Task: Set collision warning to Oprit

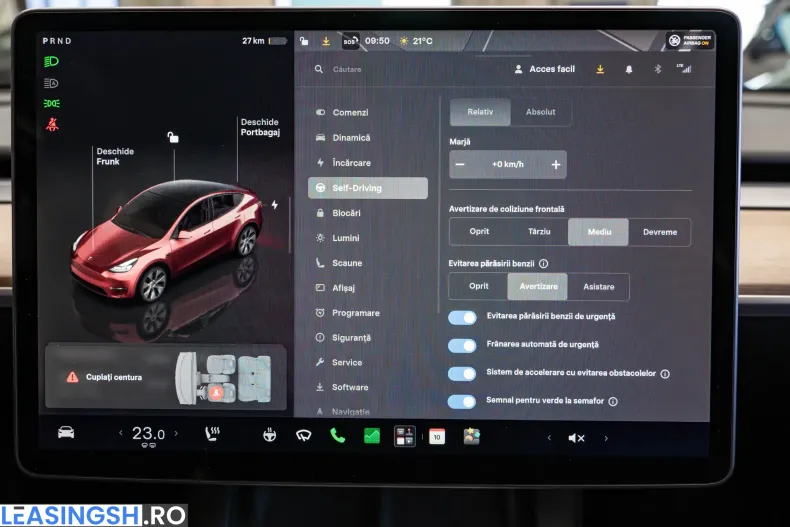Action: (479, 231)
